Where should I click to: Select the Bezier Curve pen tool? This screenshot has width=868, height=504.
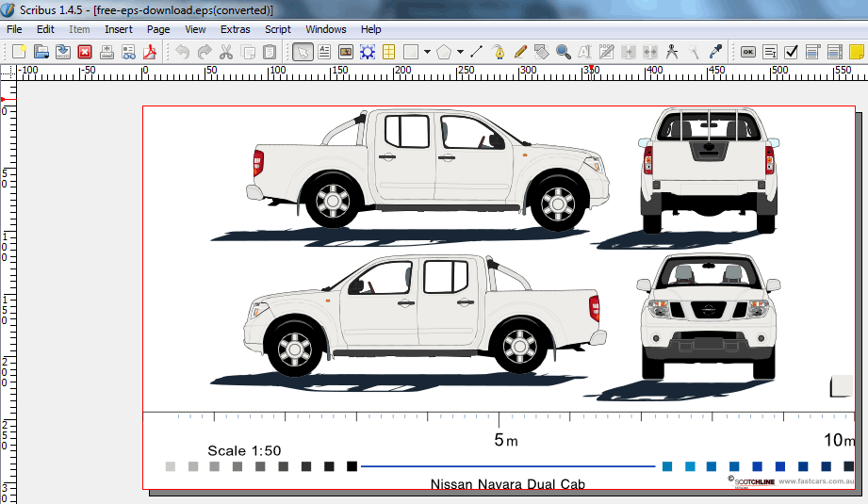499,52
